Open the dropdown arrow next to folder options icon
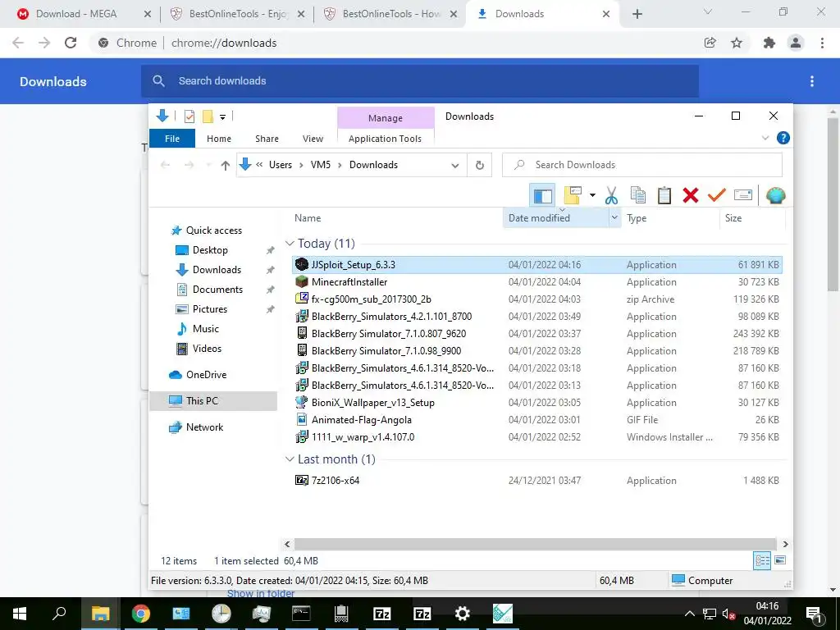 592,195
